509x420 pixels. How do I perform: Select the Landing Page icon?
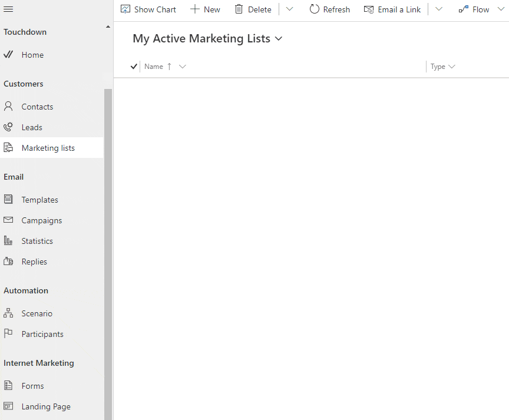click(x=9, y=406)
